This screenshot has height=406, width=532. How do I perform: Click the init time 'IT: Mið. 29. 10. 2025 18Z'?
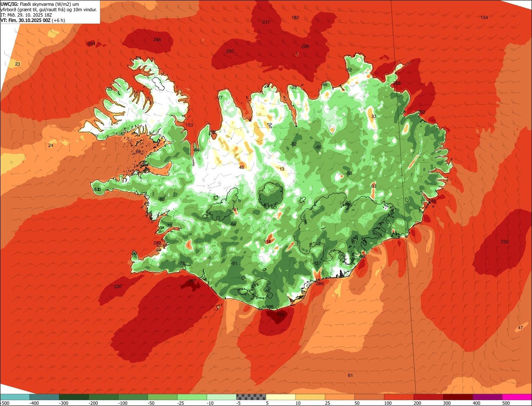click(x=26, y=15)
